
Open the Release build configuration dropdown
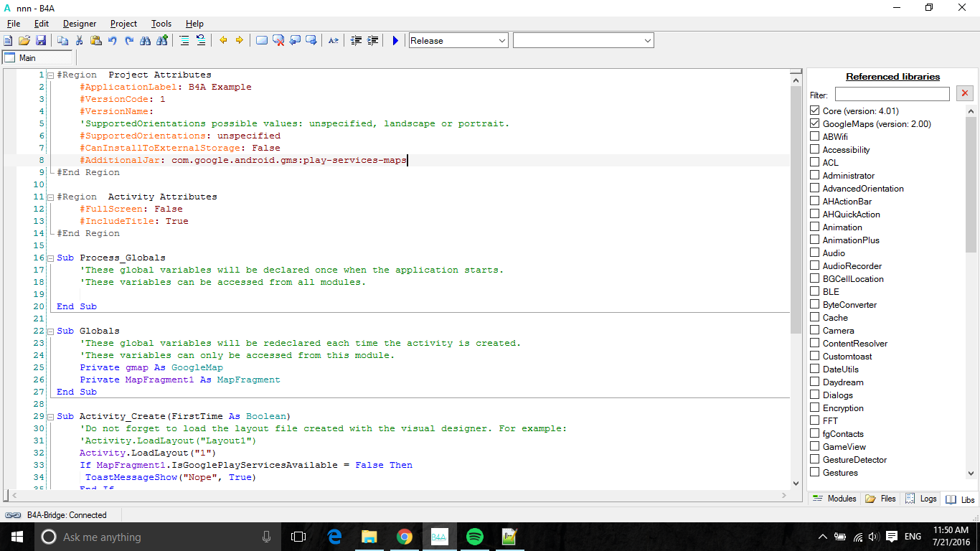point(458,41)
